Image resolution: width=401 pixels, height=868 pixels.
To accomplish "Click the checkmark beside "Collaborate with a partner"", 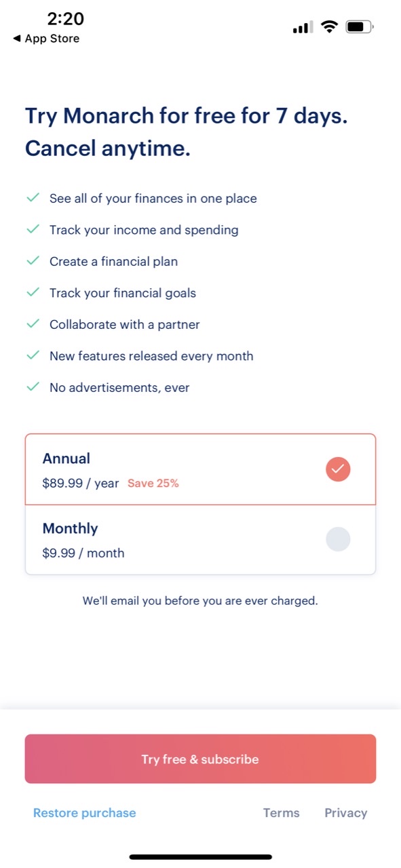I will (33, 323).
